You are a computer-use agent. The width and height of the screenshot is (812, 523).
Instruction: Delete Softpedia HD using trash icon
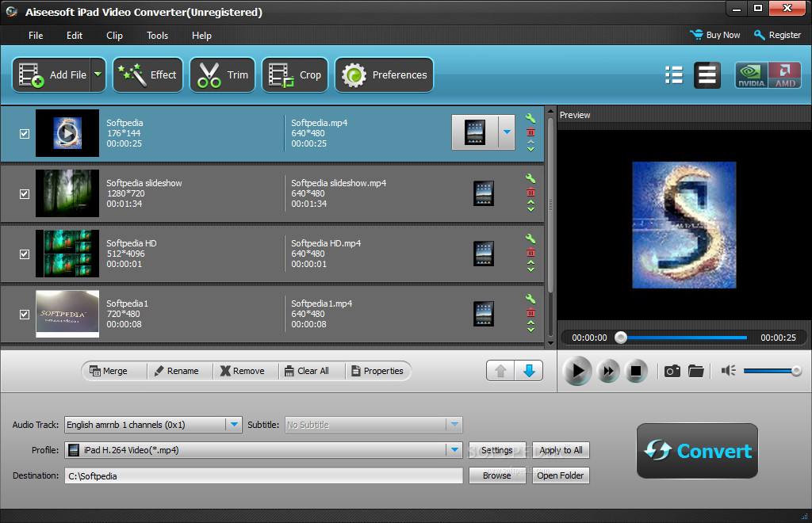[530, 253]
